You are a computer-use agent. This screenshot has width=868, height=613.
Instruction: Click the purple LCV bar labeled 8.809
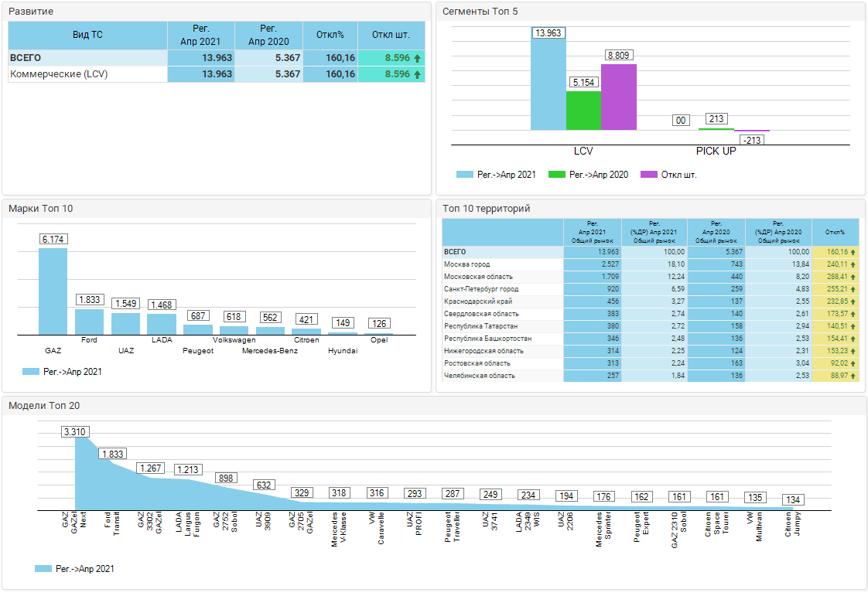(619, 97)
